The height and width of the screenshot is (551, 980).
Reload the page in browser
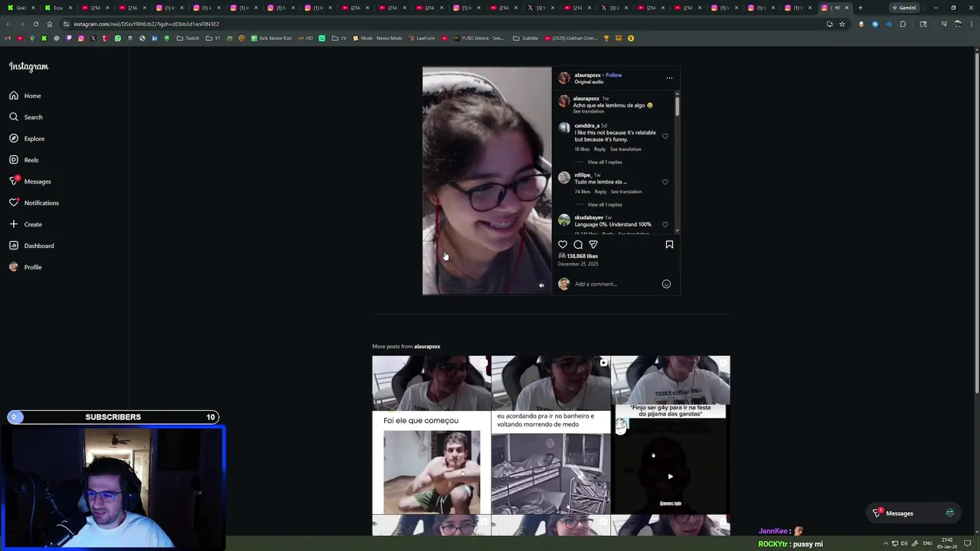coord(35,24)
